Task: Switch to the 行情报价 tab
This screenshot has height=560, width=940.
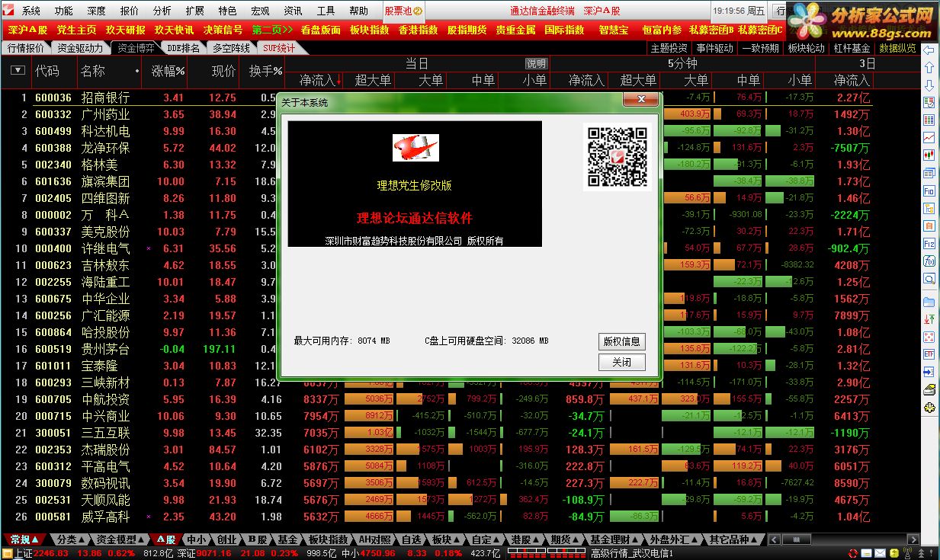Action: pos(26,48)
